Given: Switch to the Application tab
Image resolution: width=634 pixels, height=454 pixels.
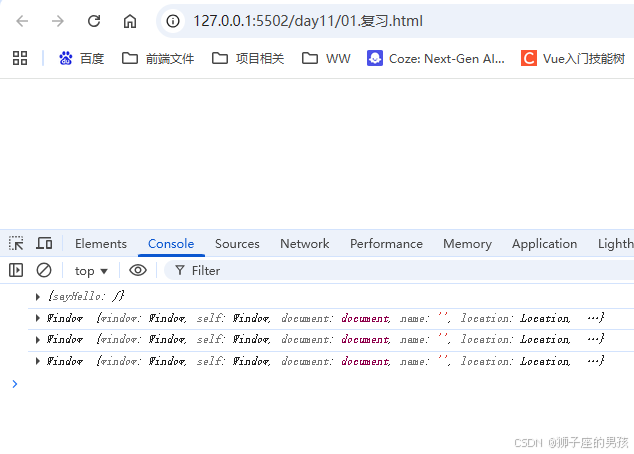Looking at the screenshot, I should click(544, 244).
